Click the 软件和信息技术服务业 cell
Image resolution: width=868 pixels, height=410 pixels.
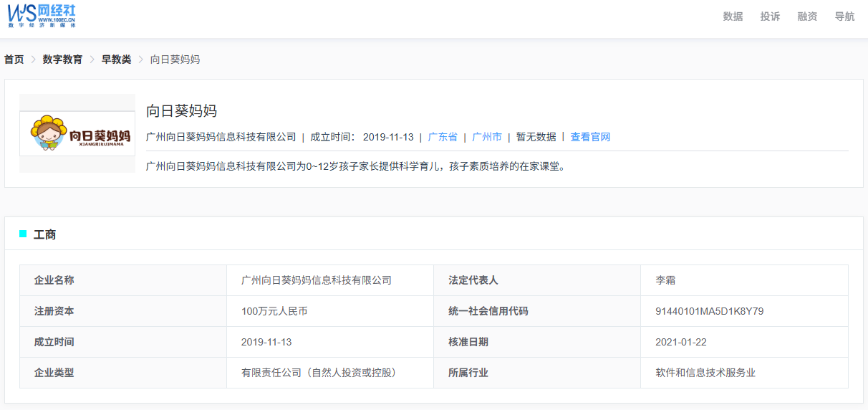coord(744,373)
